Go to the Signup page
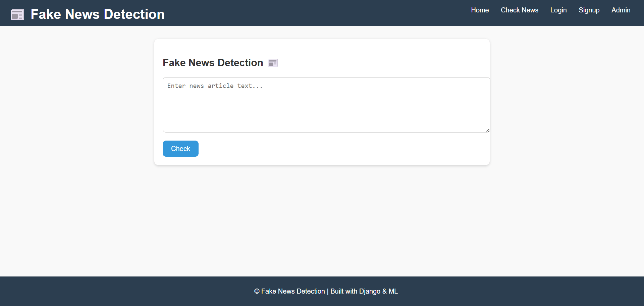The image size is (644, 306). point(589,10)
